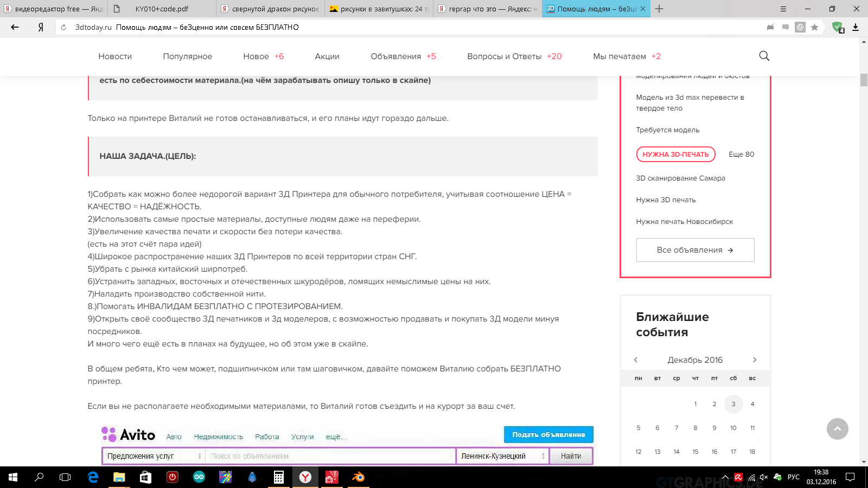Click Найти button in Avito image
The image size is (868, 488).
[571, 456]
